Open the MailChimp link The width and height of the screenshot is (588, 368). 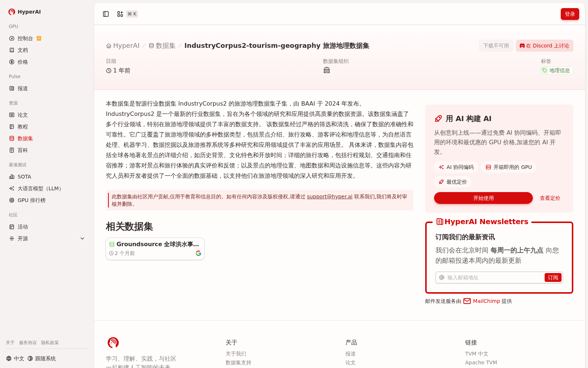tap(482, 301)
